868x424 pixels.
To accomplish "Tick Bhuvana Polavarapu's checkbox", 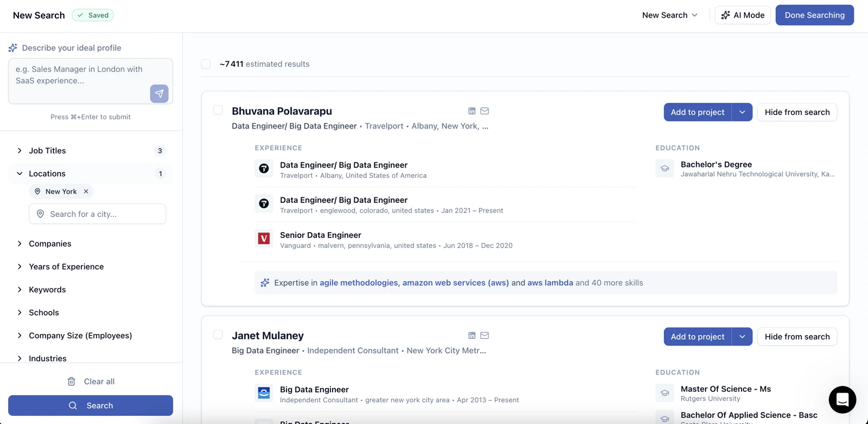I will 218,110.
